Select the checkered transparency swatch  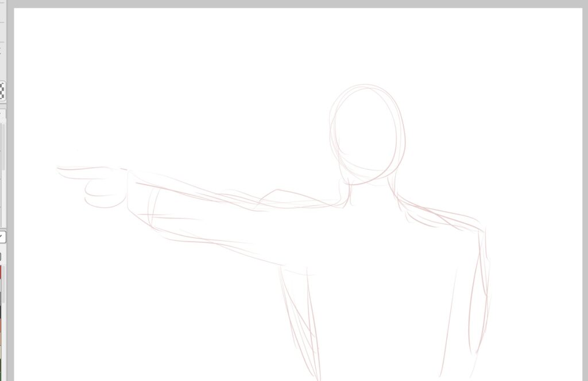point(2,91)
